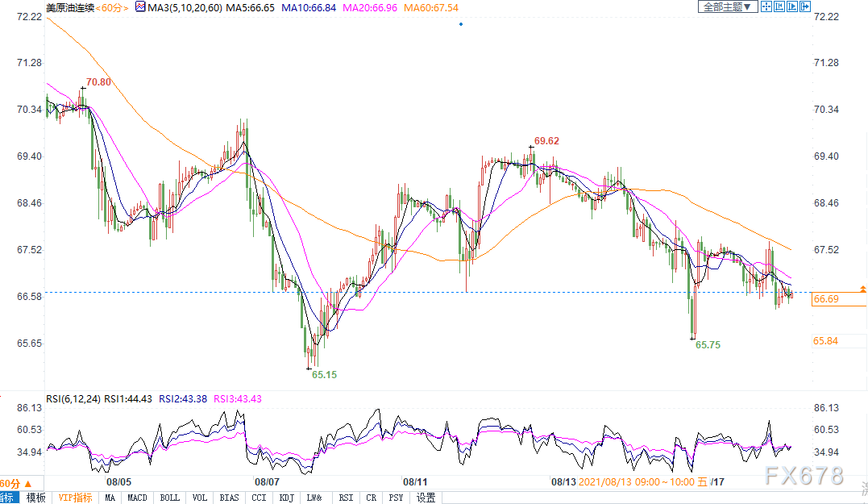Image resolution: width=868 pixels, height=504 pixels.
Task: Click the MA3(5,10,20,60) indicator label
Action: click(185, 8)
